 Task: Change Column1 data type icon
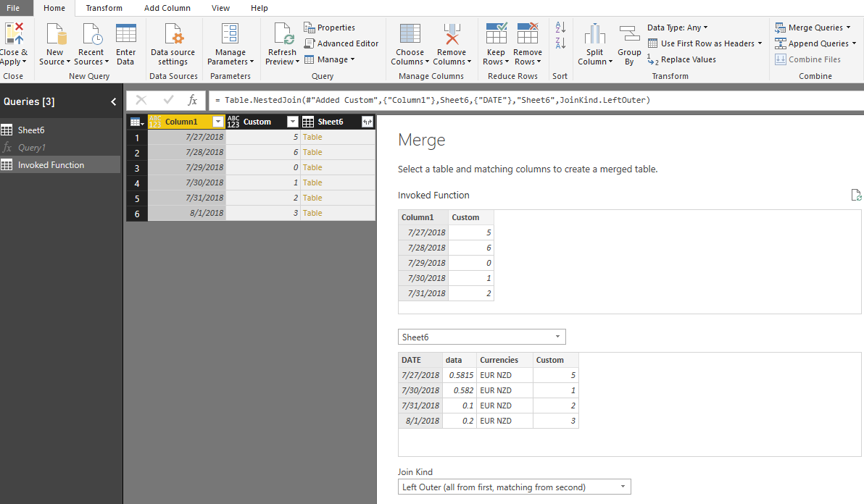[155, 122]
